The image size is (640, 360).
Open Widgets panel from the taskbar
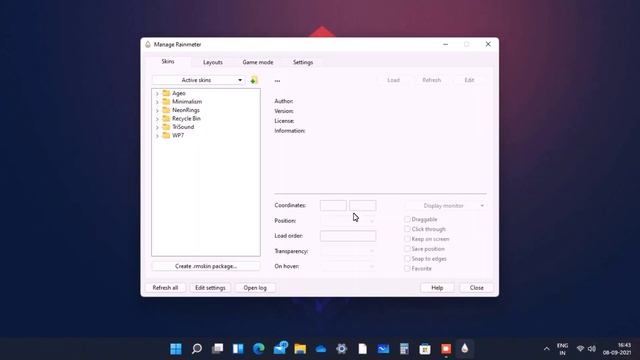[238, 349]
